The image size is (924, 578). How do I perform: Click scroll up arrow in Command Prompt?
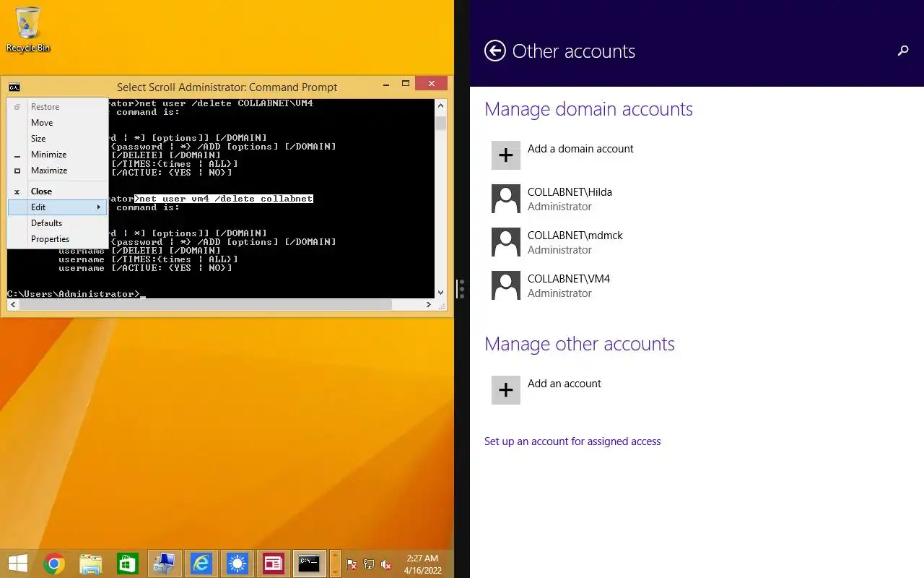[441, 105]
